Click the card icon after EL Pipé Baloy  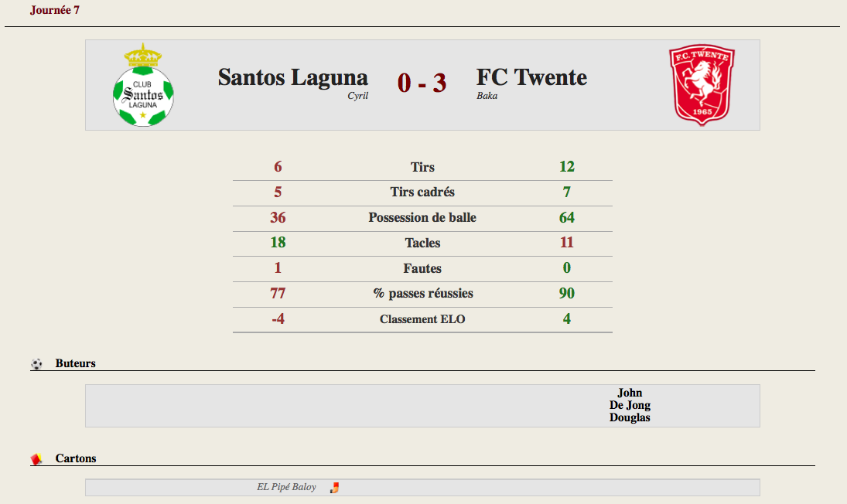(334, 488)
